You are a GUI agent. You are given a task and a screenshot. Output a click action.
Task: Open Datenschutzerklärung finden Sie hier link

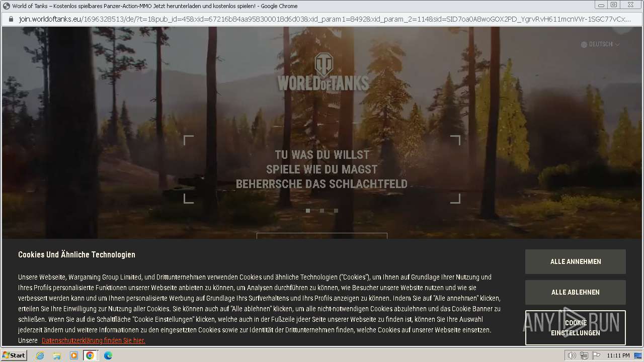click(93, 340)
